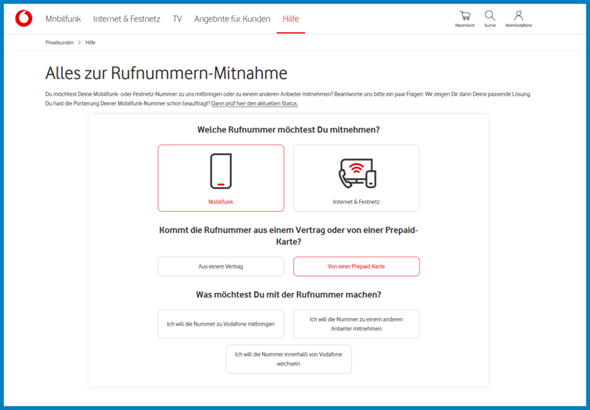Viewport: 590px width, 410px height.
Task: Open the search (Suche) icon
Action: coord(490,18)
